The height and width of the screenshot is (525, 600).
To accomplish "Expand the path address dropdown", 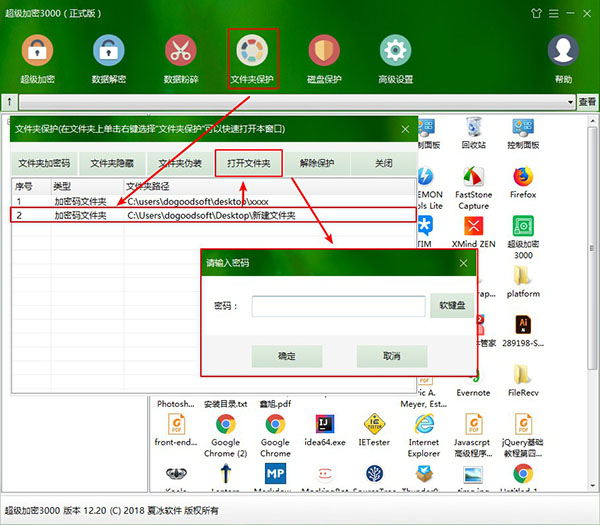I will coord(570,102).
